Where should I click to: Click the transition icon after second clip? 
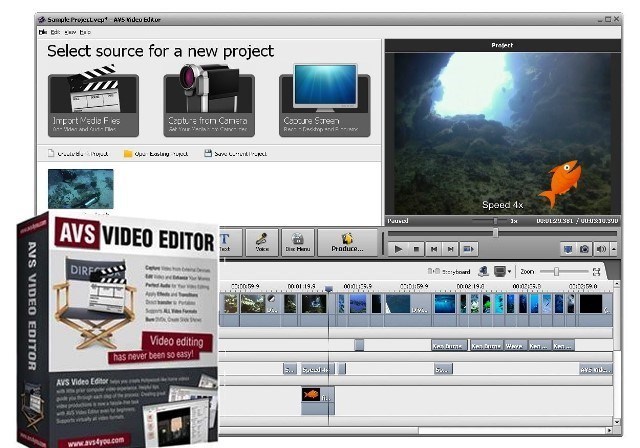tap(272, 299)
